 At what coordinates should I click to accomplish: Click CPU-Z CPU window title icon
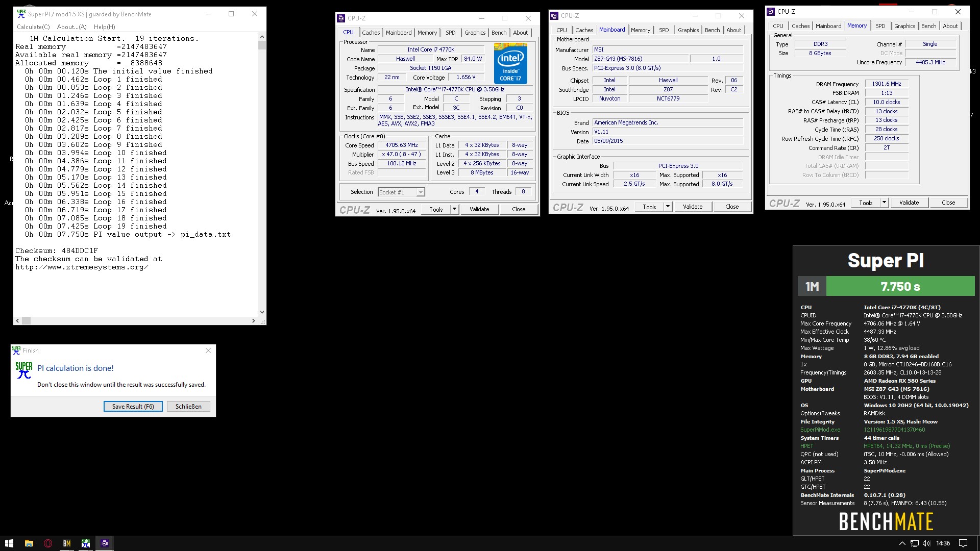(x=341, y=18)
